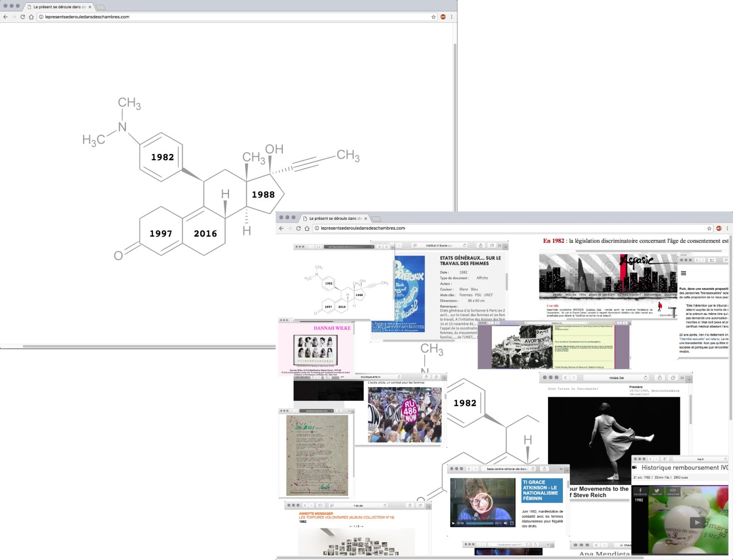This screenshot has width=733, height=560.
Task: Open the Aspasie city skyline thumbnail
Action: click(x=608, y=285)
